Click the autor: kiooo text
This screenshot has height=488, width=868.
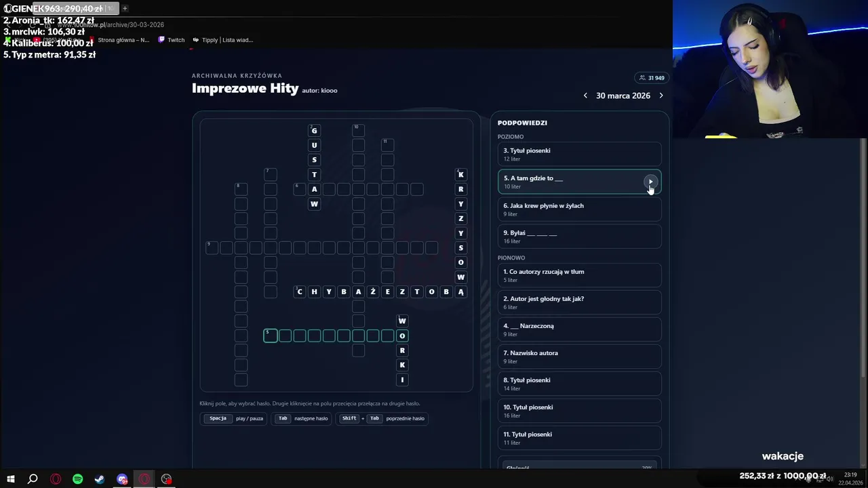point(319,90)
